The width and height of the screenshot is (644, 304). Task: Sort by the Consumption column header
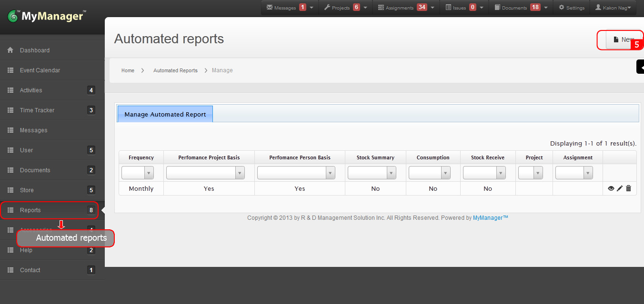(433, 157)
